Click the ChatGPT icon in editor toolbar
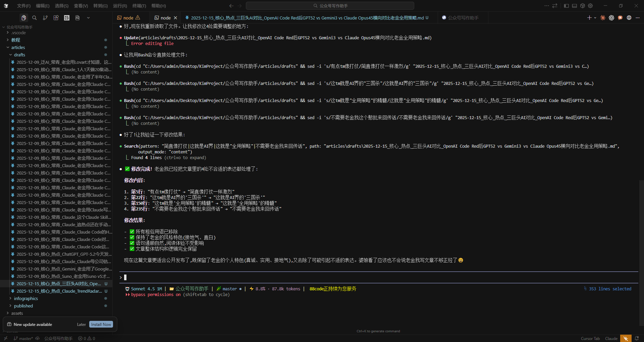644x342 pixels. click(611, 18)
